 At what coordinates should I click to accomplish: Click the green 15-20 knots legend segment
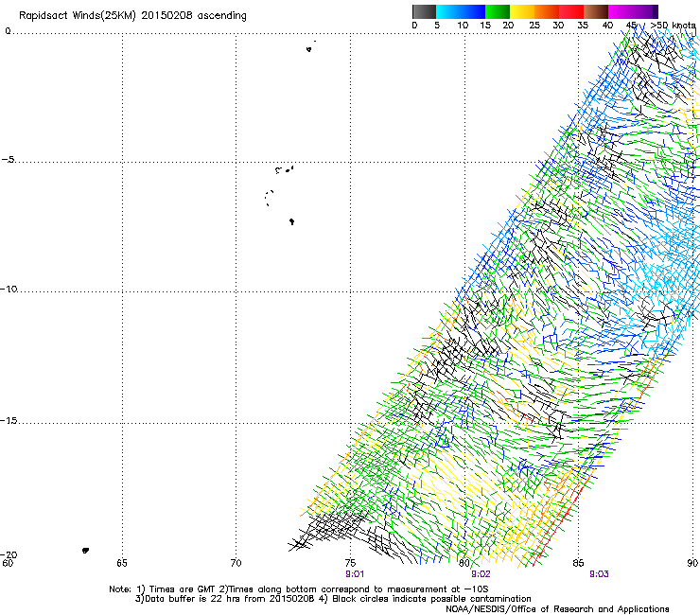coord(498,11)
